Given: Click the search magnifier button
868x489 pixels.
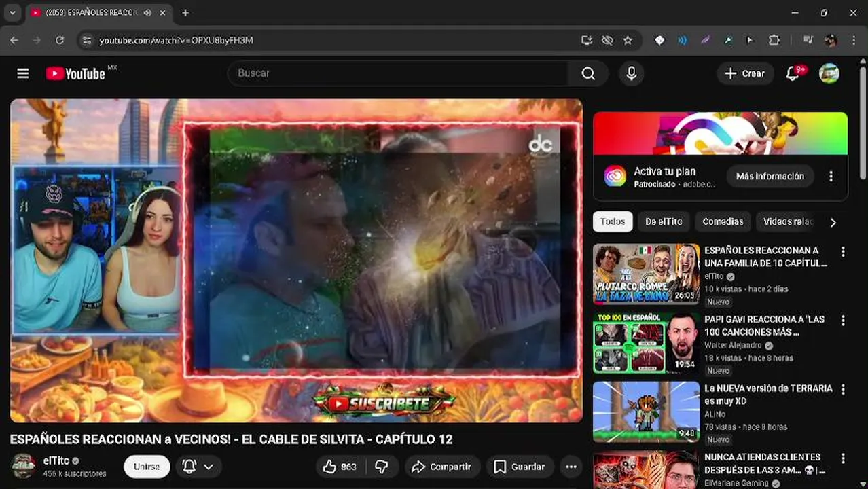Looking at the screenshot, I should pos(588,73).
